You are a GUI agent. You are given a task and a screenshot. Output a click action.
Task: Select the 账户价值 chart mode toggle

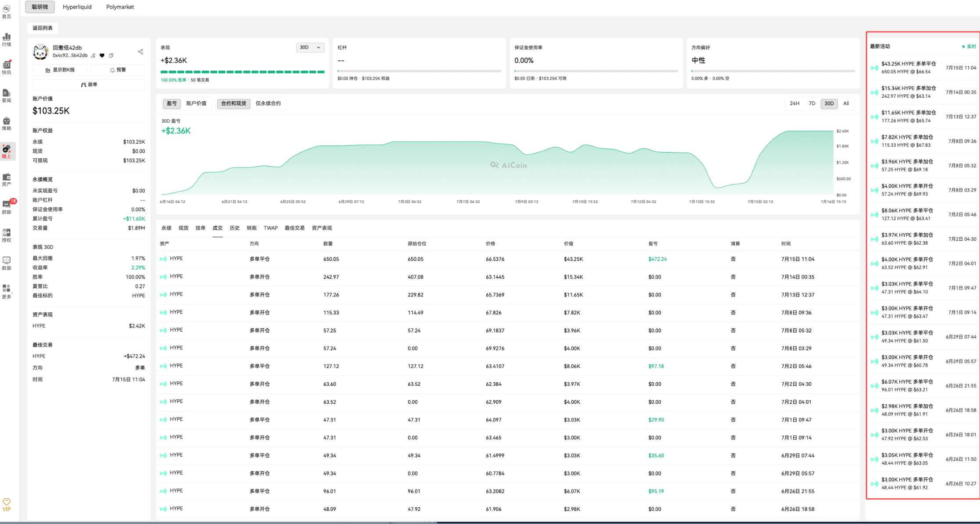pyautogui.click(x=196, y=103)
